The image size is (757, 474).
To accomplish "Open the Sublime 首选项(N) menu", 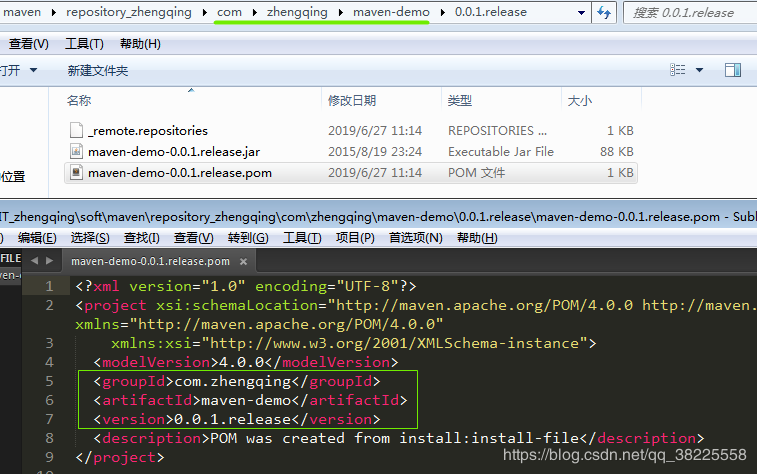I will coord(416,238).
